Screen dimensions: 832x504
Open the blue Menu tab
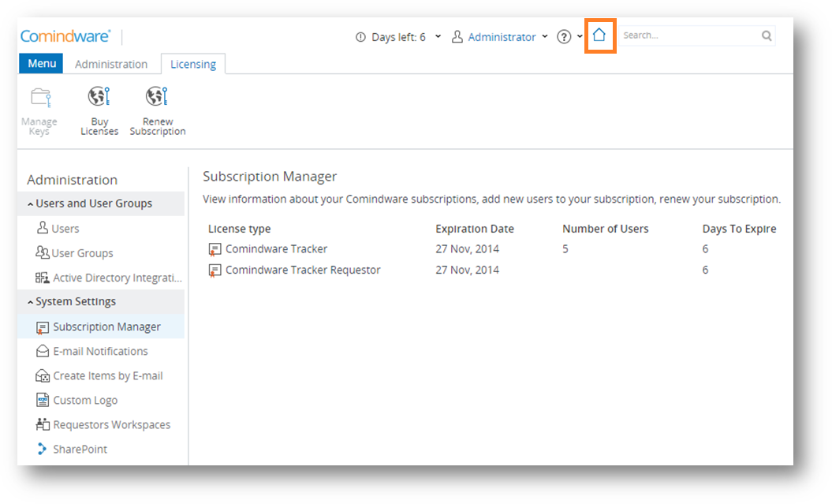pos(42,64)
